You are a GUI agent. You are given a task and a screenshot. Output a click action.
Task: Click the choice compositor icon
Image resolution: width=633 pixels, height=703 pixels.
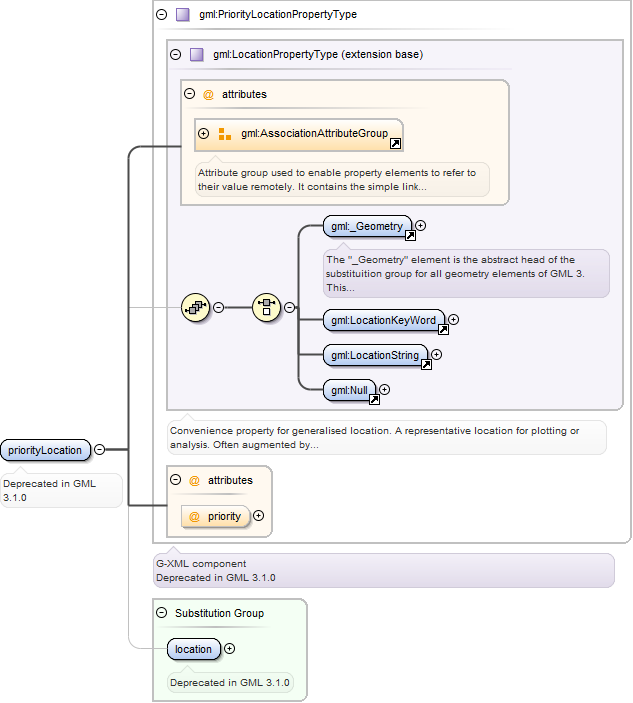266,308
